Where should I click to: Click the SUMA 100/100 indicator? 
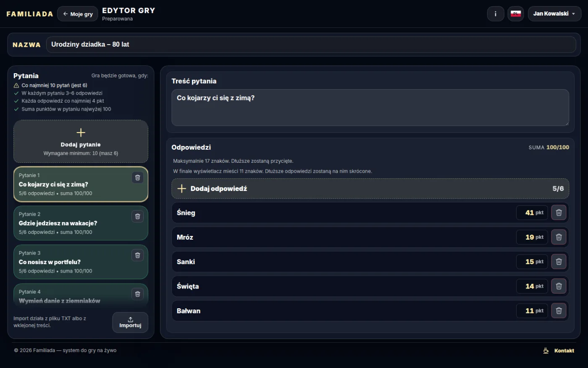549,147
